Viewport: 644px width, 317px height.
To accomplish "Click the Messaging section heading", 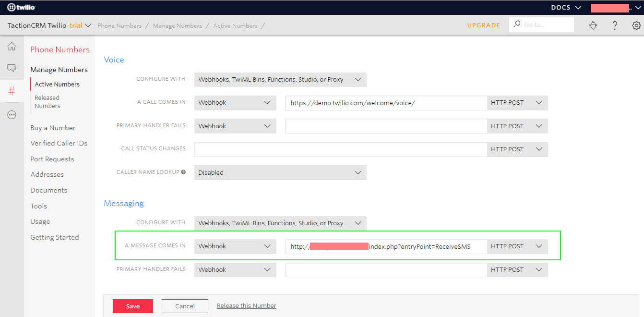I will coord(124,204).
